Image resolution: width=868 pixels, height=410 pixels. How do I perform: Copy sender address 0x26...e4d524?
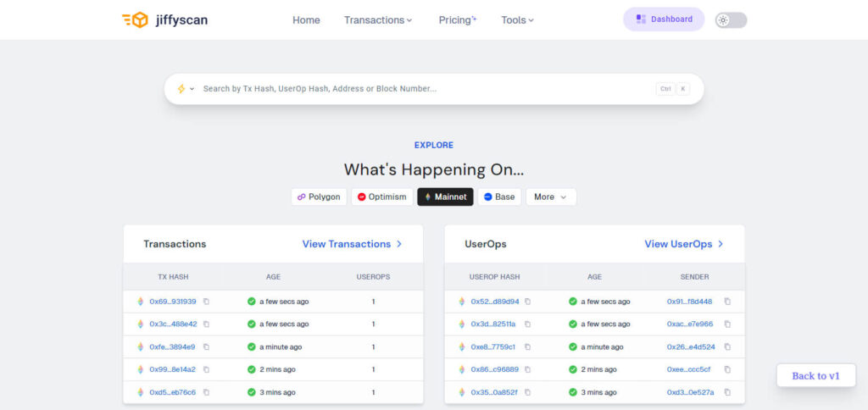[x=727, y=347]
